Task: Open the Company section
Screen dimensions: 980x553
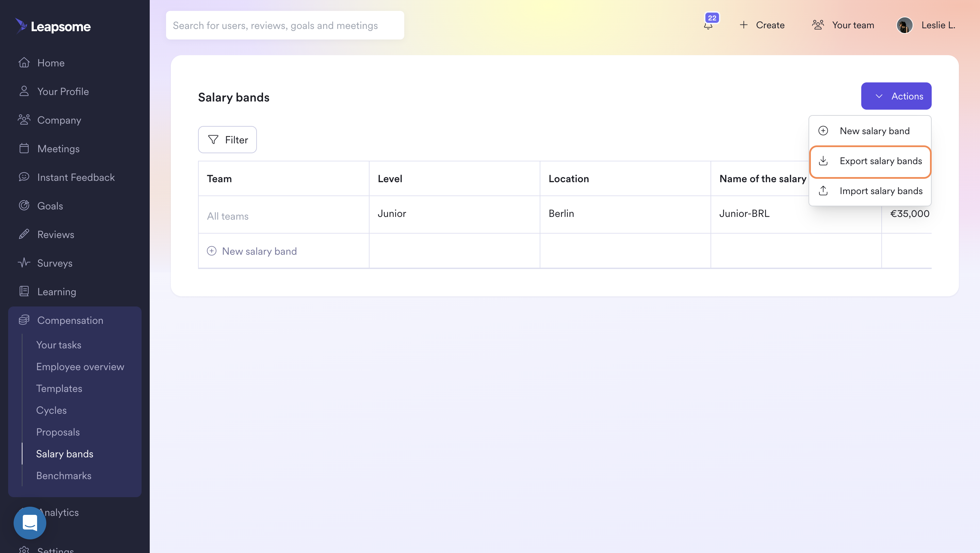Action: pyautogui.click(x=59, y=120)
